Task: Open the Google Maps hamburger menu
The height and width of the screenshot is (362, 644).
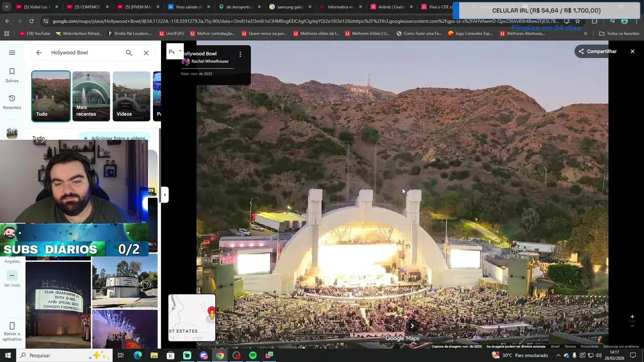Action: click(12, 52)
